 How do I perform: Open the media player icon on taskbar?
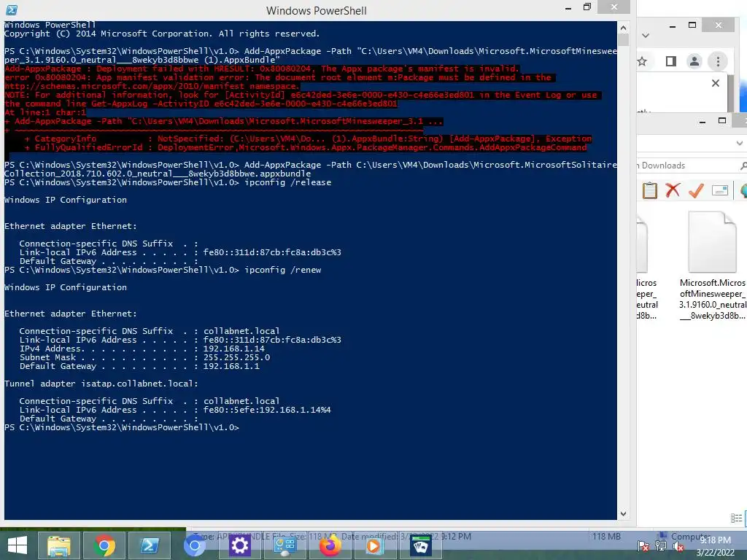pyautogui.click(x=374, y=546)
